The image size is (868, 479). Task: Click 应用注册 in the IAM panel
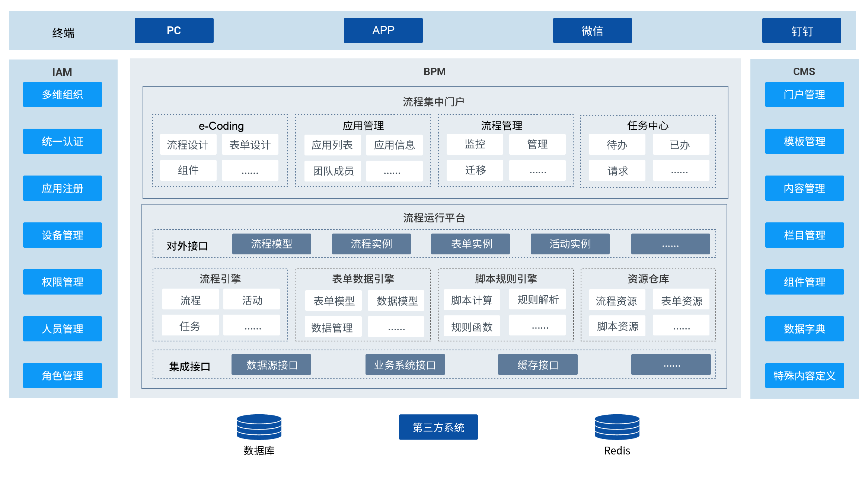pyautogui.click(x=63, y=188)
